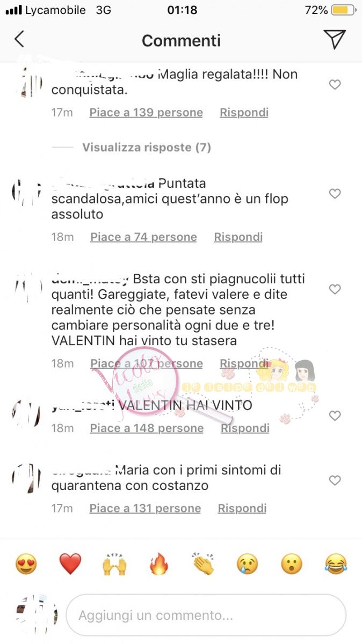Insert the clapping hands emoji

(x=203, y=564)
